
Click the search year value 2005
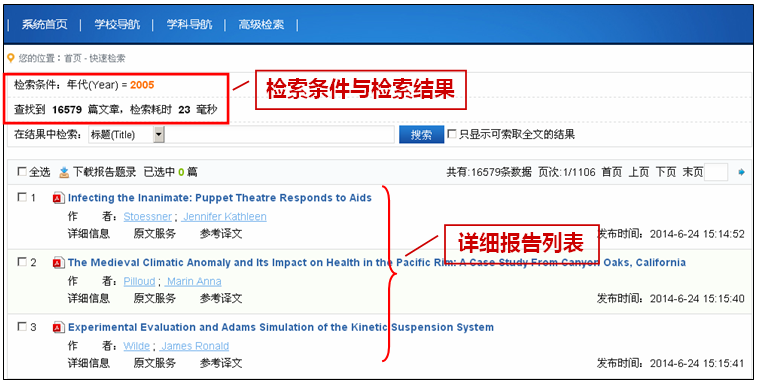(142, 85)
